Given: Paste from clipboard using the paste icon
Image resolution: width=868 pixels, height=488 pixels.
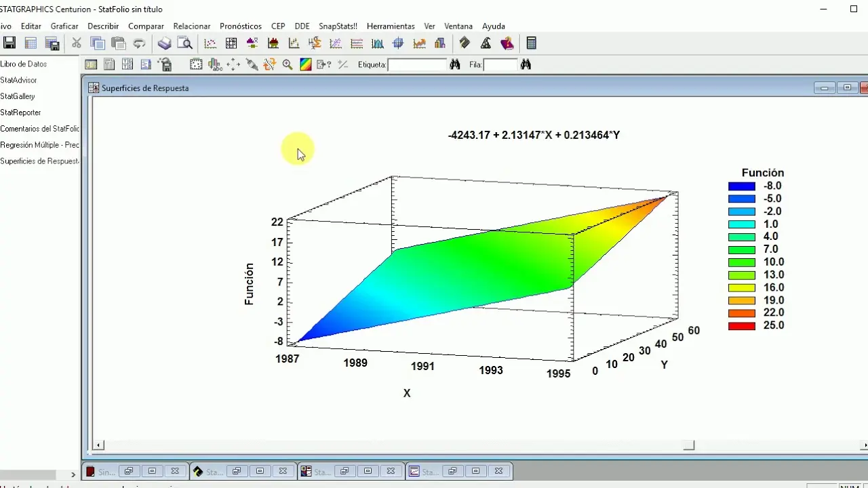Looking at the screenshot, I should 118,43.
